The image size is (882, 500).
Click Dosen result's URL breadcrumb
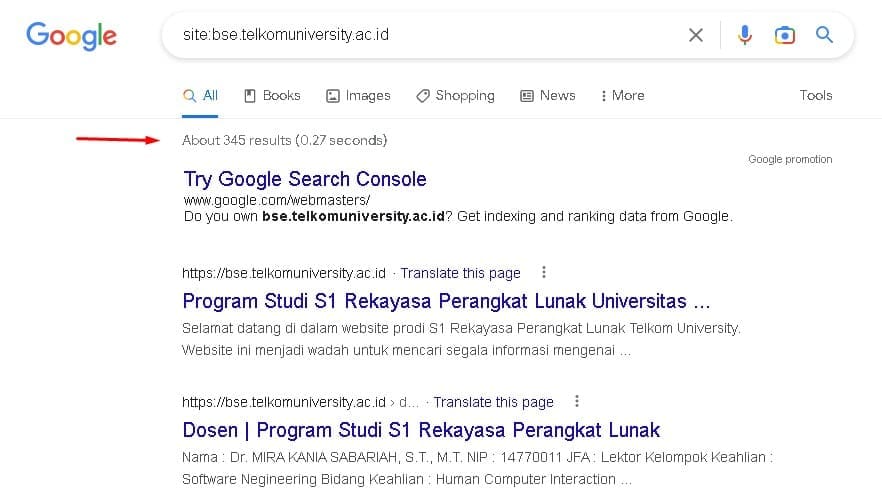[x=300, y=402]
